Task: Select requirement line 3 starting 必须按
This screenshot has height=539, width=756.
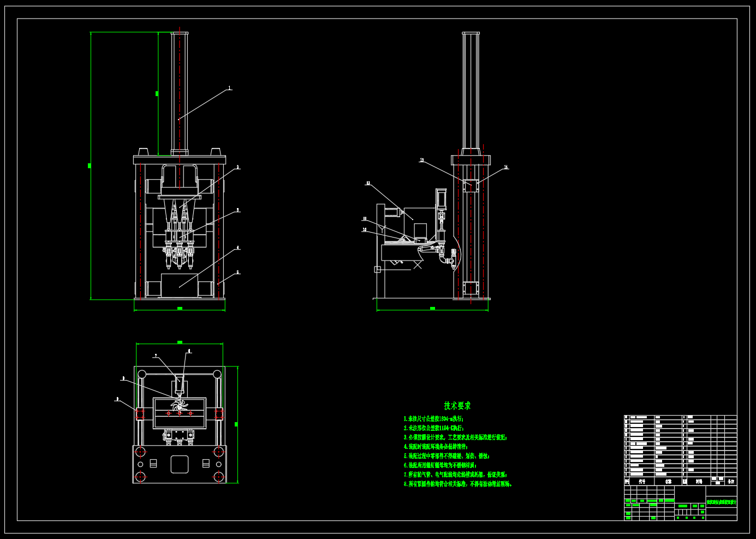Action: [x=455, y=437]
